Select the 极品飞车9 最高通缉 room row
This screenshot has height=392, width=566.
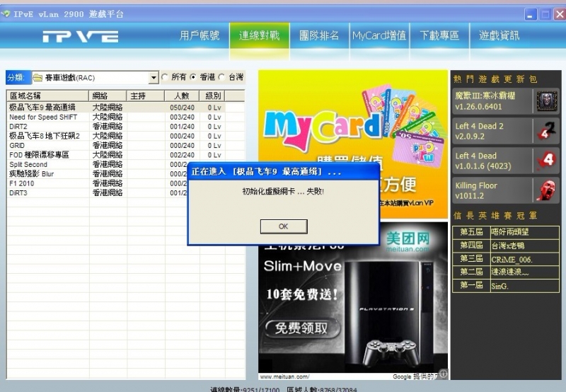(x=116, y=108)
